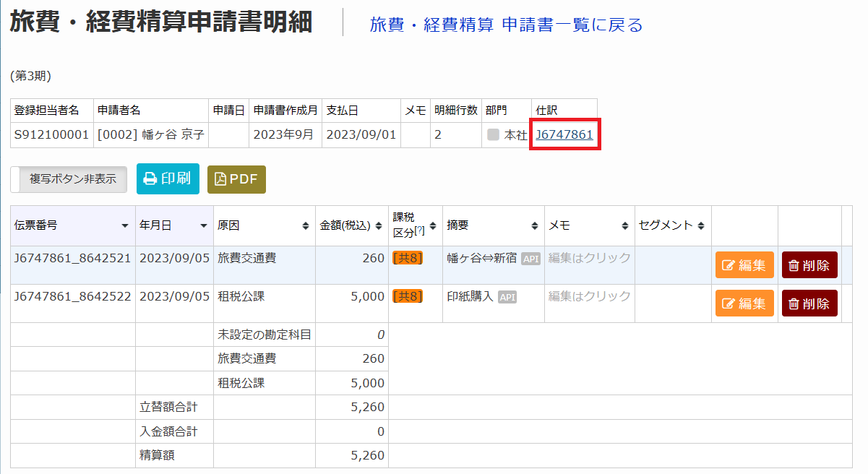
Task: Toggle 複写ボタン非表示 switch
Action: pyautogui.click(x=69, y=179)
